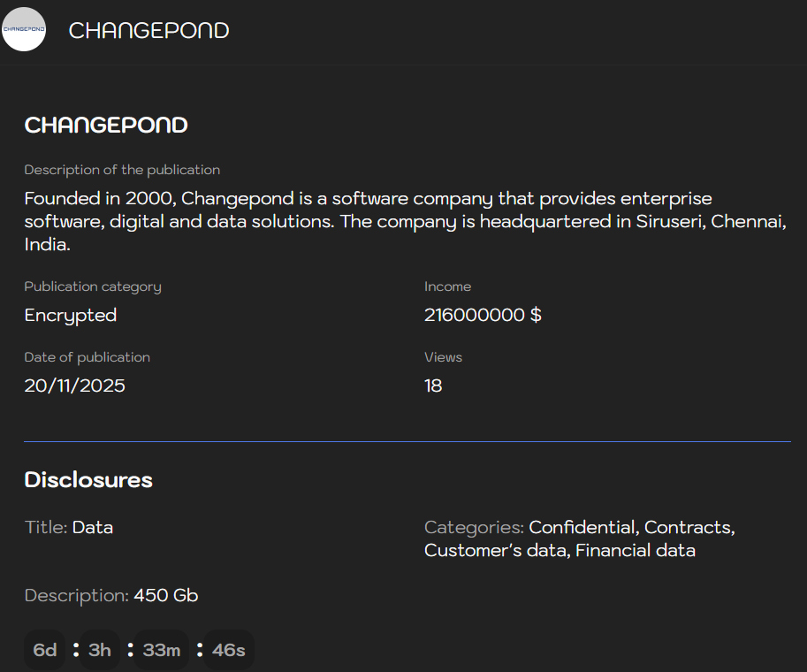Click the Encrypted category badge

(x=70, y=315)
